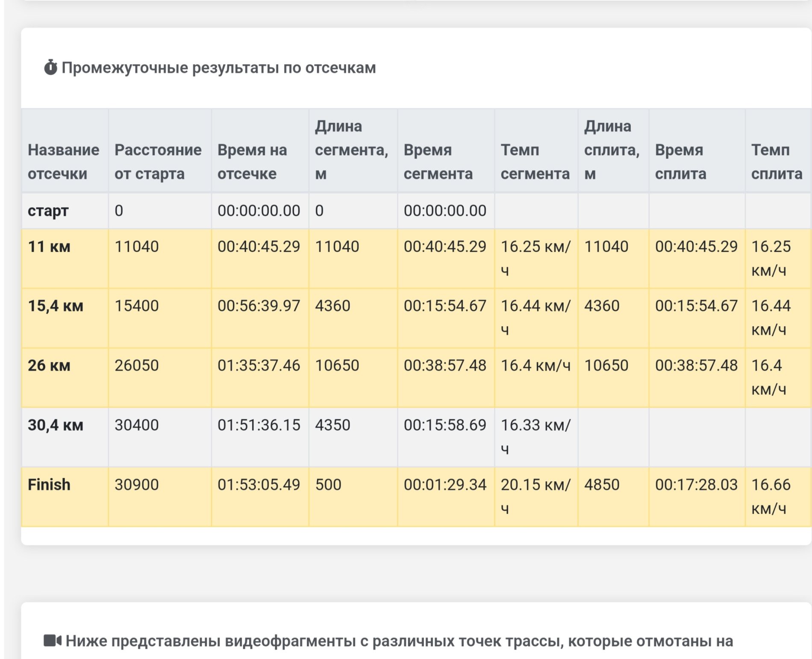Click checkpoint time 01:51:36.15
Screen dimensions: 812x659
click(x=259, y=425)
